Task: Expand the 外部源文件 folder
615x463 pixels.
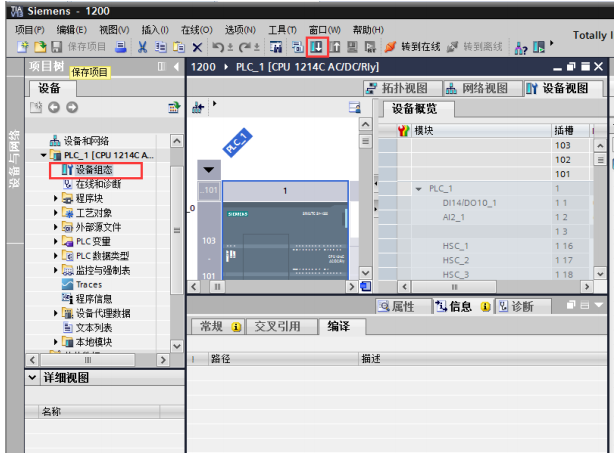Action: point(55,227)
